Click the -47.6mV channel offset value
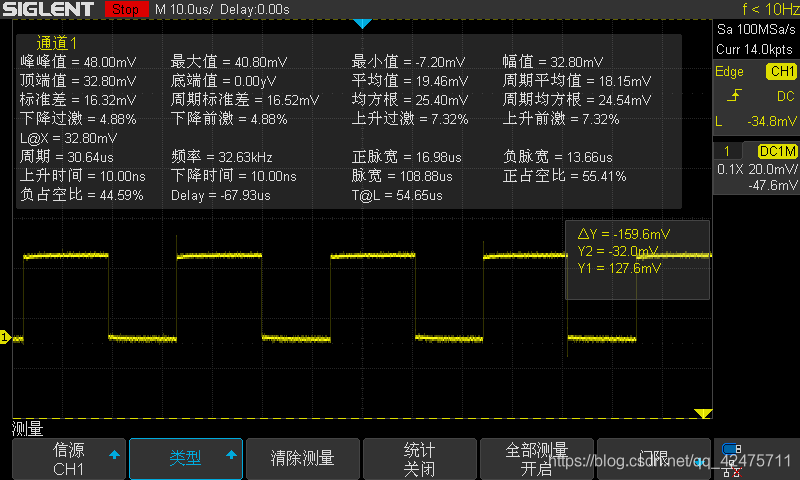Image resolution: width=800 pixels, height=480 pixels. (x=772, y=185)
